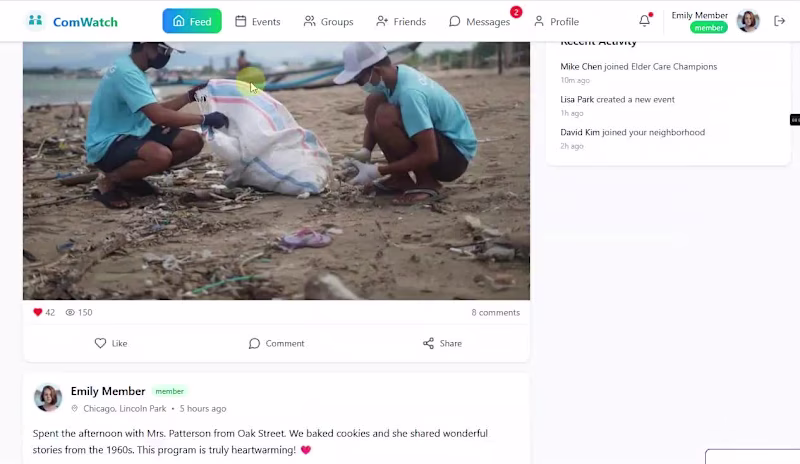Click the ComWatch people logo icon
The height and width of the screenshot is (464, 800).
click(x=35, y=21)
